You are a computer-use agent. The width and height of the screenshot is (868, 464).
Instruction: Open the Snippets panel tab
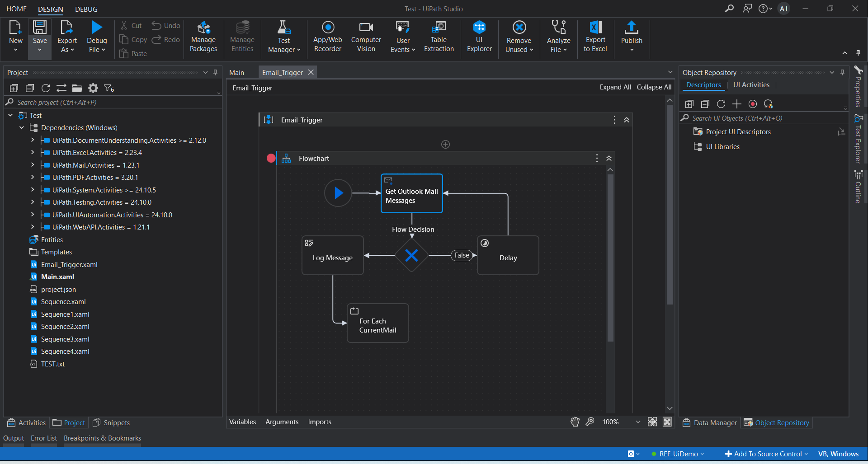point(111,423)
